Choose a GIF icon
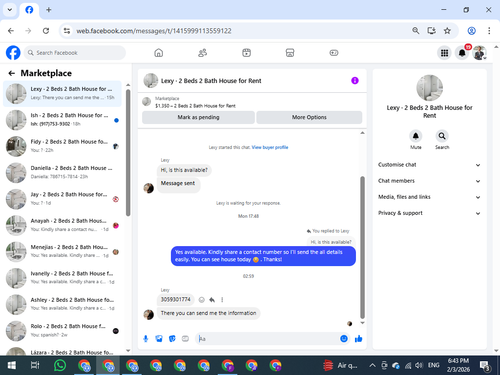Screen dimensions: 500x375 (185, 339)
